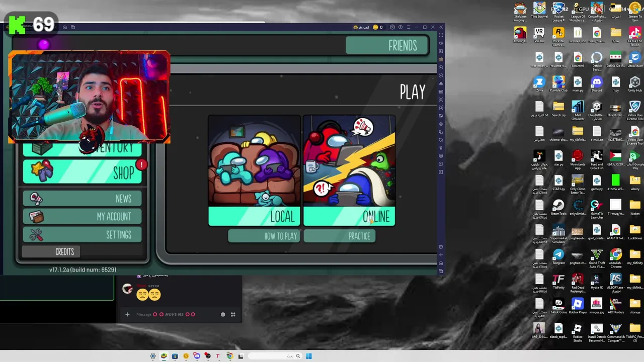Open the NEWS menu entry
Screen dimensions: 644x362
coord(83,199)
